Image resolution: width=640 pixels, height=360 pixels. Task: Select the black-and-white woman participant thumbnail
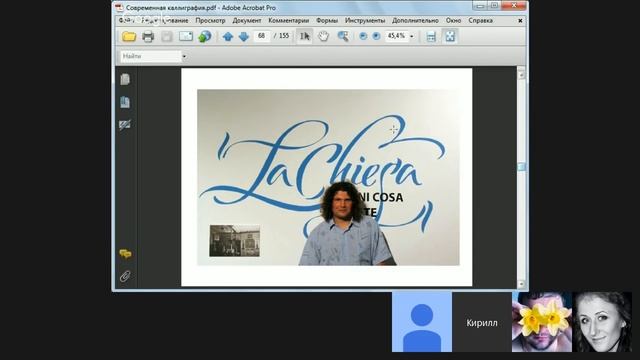pyautogui.click(x=602, y=322)
